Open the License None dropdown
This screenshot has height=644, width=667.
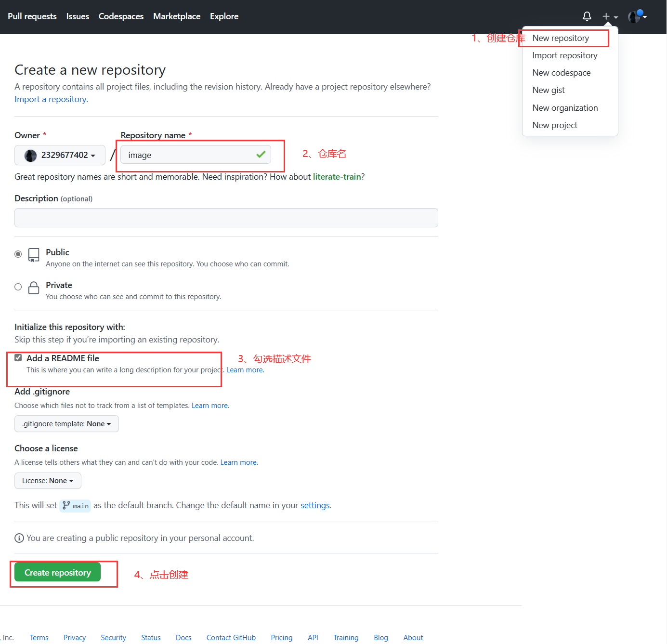click(48, 481)
